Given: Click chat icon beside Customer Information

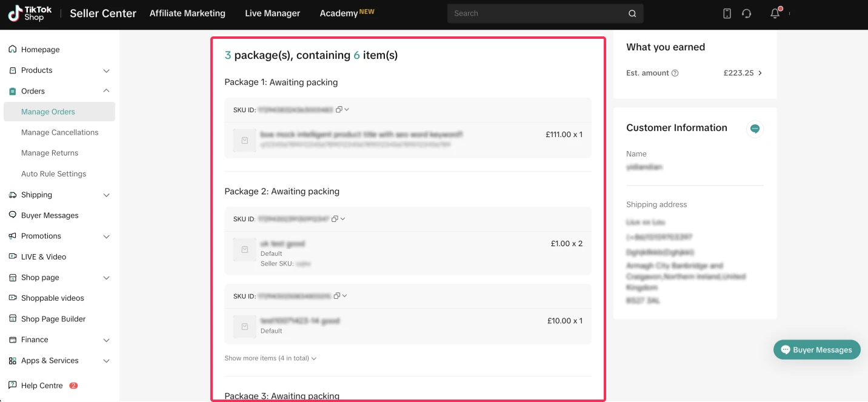Looking at the screenshot, I should pos(755,129).
